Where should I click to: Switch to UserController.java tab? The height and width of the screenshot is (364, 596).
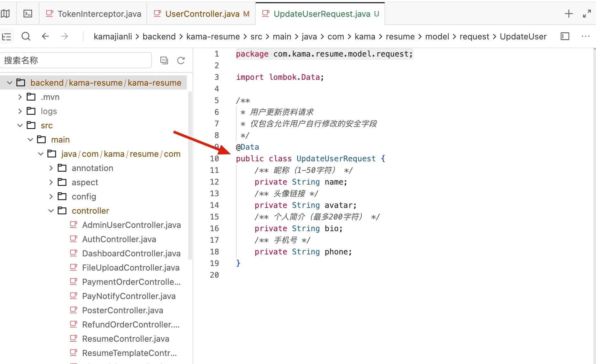click(201, 14)
